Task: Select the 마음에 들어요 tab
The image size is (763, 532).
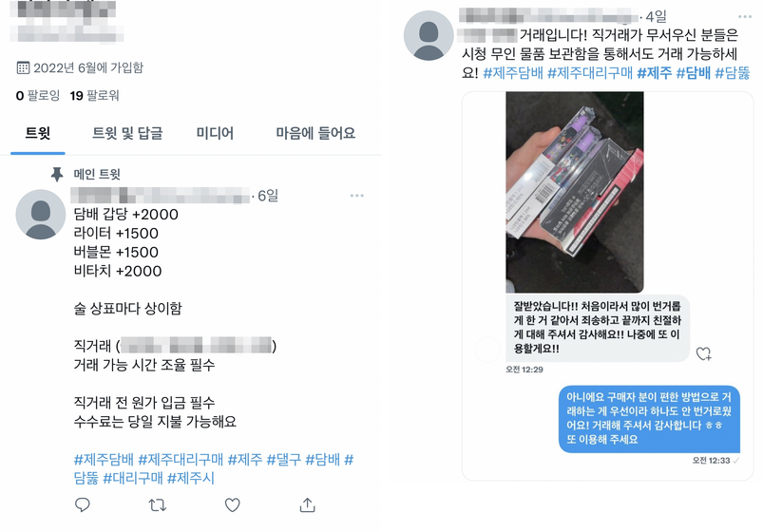Action: (x=315, y=133)
